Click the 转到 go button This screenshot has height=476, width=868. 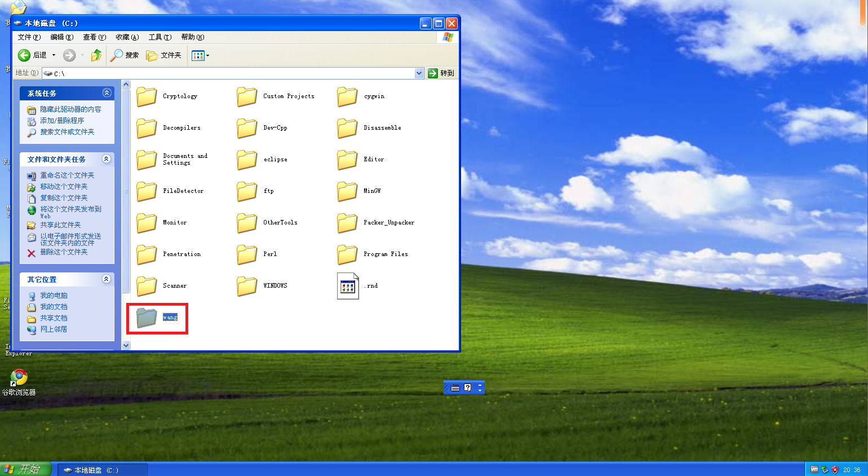click(441, 73)
